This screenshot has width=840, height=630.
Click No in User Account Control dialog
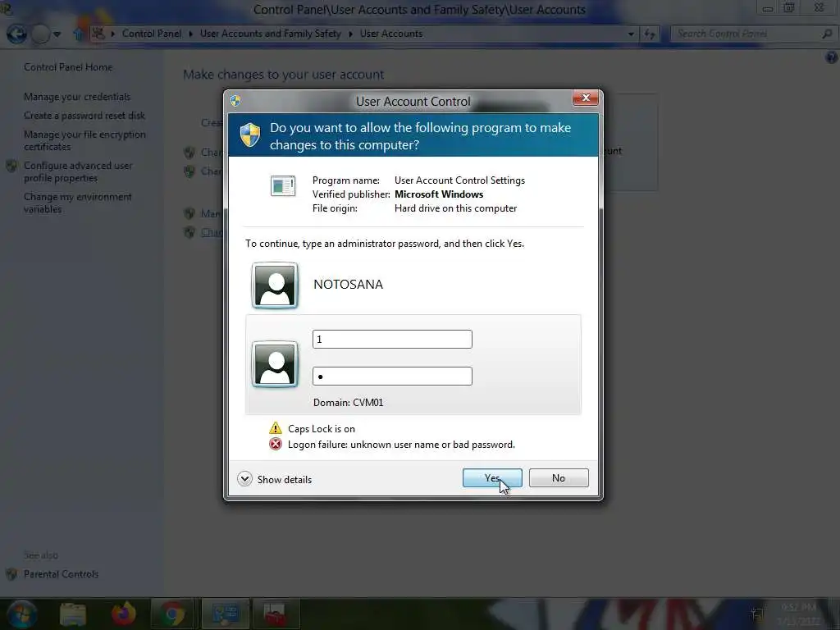(x=558, y=478)
